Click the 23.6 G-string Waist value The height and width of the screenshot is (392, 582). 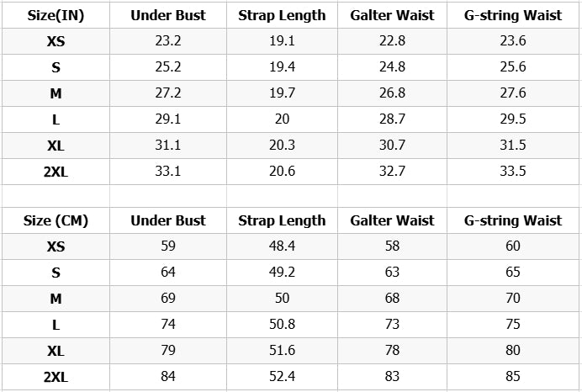point(513,41)
